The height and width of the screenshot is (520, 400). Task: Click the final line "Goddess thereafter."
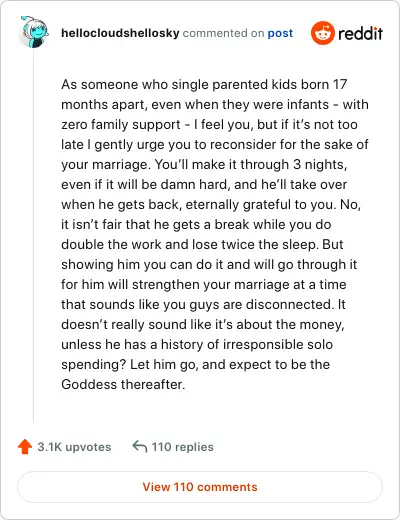(123, 384)
